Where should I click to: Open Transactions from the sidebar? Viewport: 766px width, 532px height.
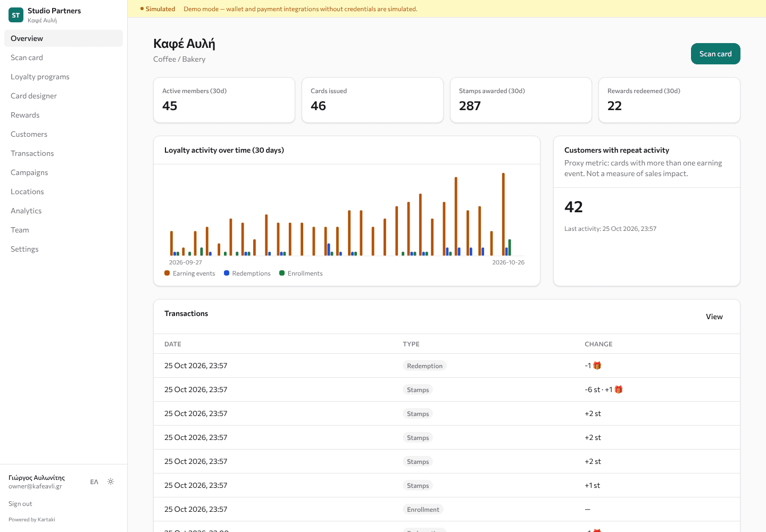click(x=63, y=153)
